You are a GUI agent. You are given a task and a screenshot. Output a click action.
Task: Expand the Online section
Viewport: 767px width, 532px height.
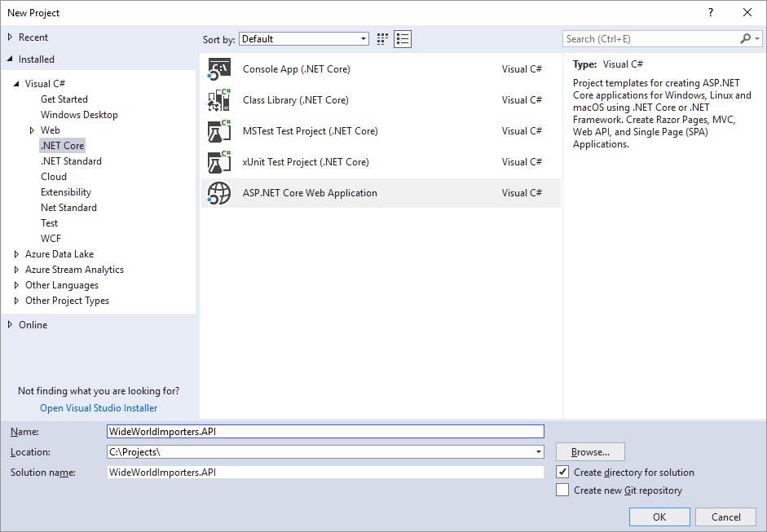[x=11, y=325]
